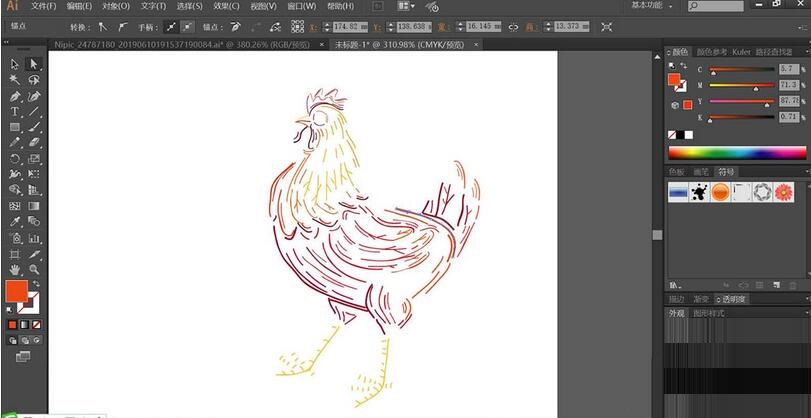Screen dimensions: 811x418
Task: Open the 透明度 panel tab
Action: (x=733, y=299)
